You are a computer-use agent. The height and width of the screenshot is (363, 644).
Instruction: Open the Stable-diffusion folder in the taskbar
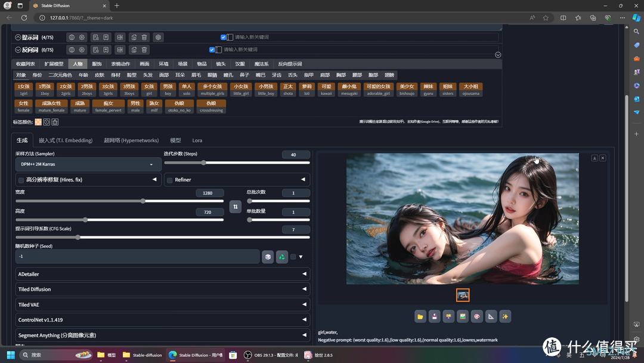click(143, 355)
